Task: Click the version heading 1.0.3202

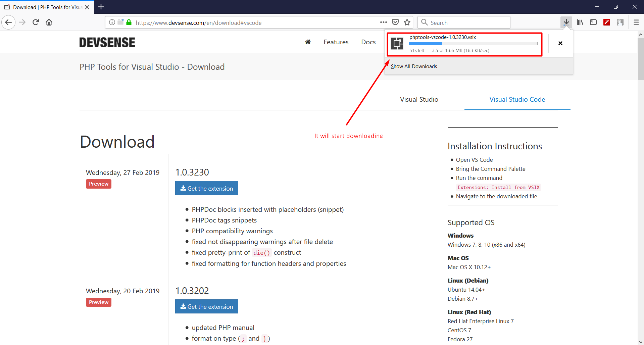Action: [x=192, y=291]
